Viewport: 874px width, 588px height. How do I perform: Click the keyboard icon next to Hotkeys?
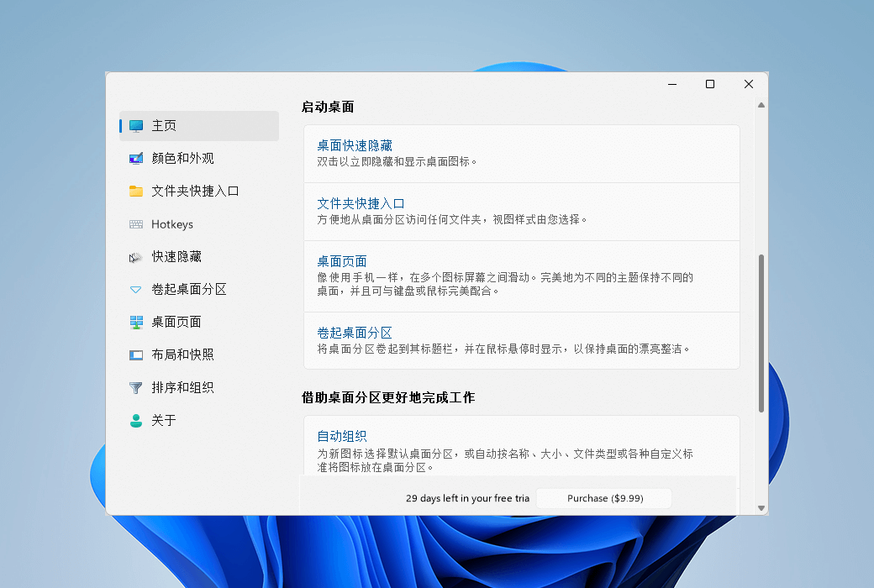pos(136,224)
